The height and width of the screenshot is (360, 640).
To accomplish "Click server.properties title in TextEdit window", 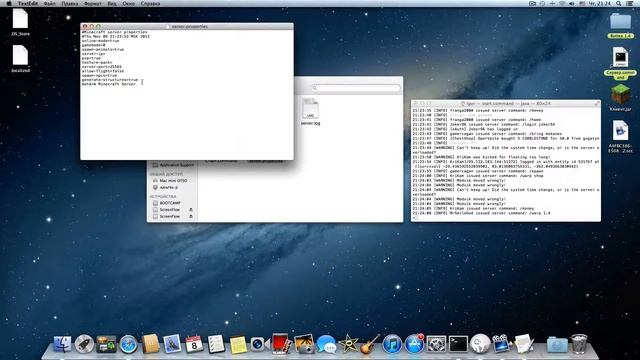I will pyautogui.click(x=189, y=26).
